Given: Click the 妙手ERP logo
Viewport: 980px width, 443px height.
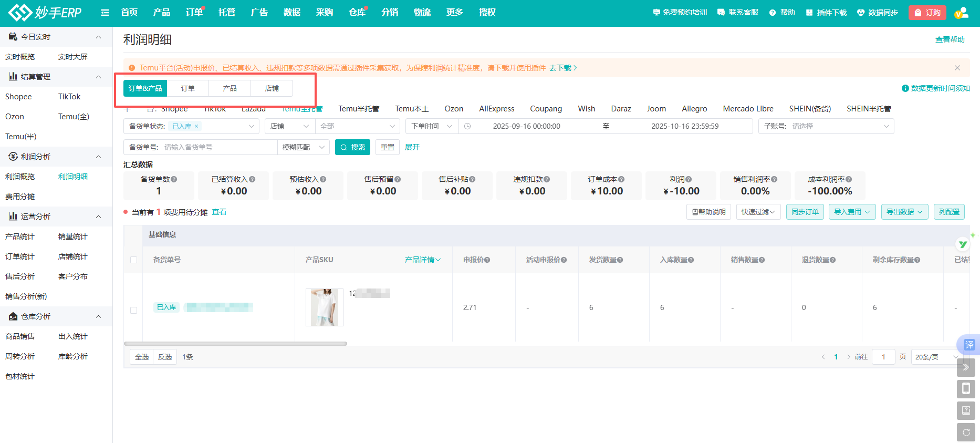Looking at the screenshot, I should click(x=45, y=12).
